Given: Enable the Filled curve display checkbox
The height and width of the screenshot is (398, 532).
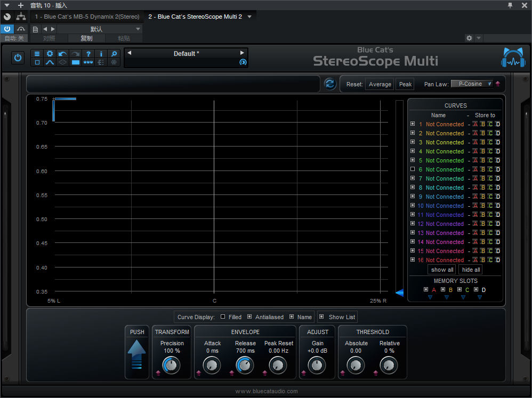Looking at the screenshot, I should pyautogui.click(x=223, y=316).
